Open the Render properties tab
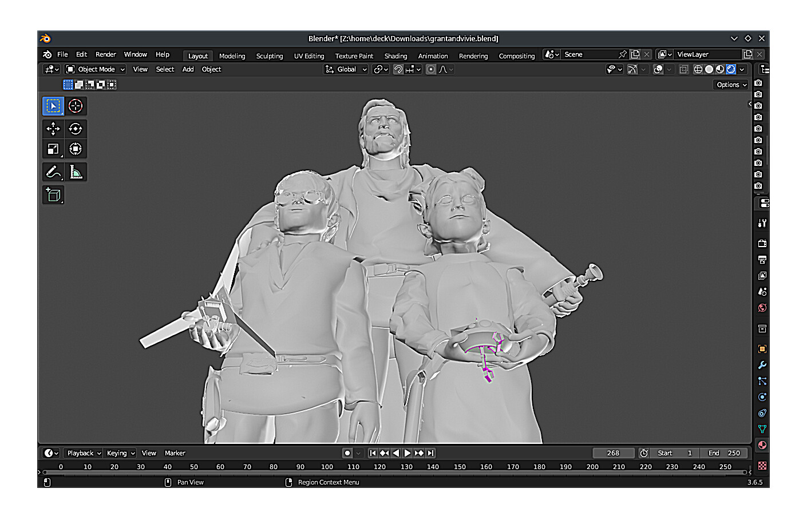This screenshot has width=807, height=532. coord(762,244)
